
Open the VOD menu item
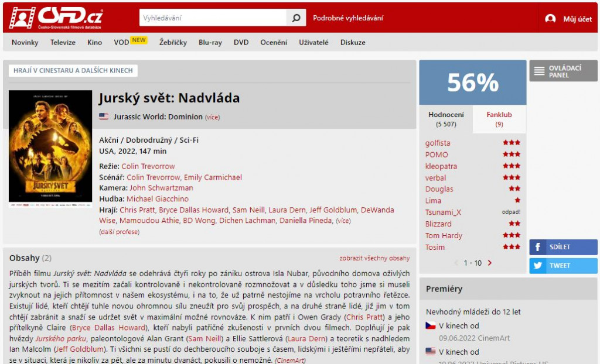[121, 43]
